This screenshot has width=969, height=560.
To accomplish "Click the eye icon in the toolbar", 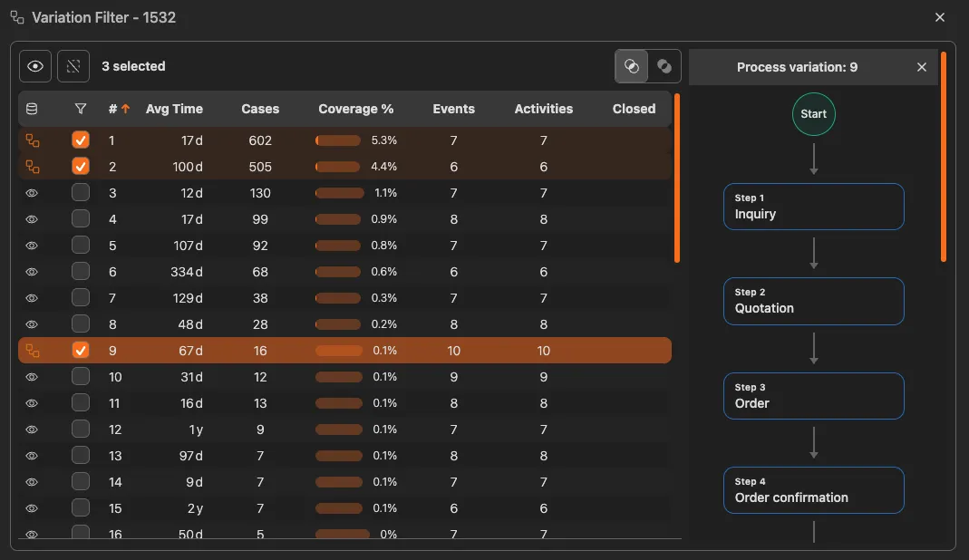I will click(x=35, y=66).
